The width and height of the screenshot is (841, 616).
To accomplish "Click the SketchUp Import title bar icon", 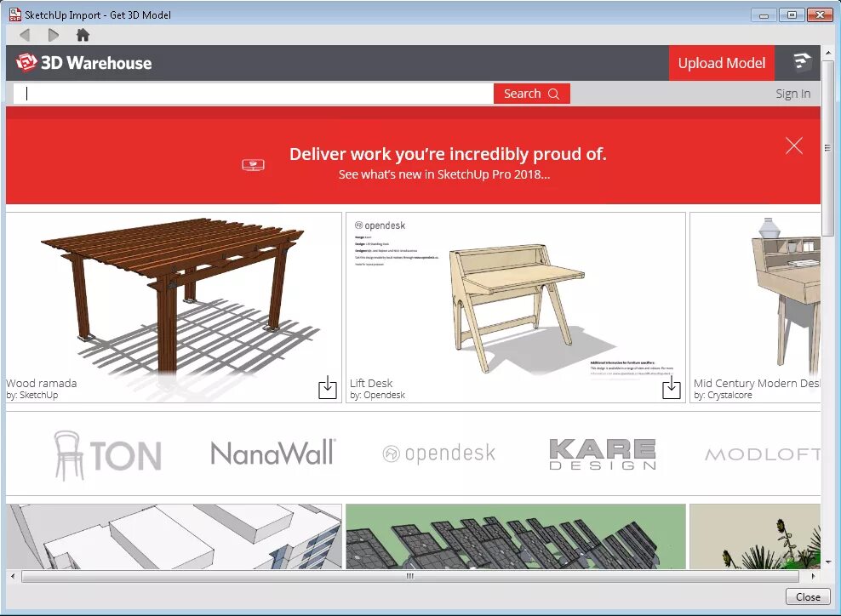I will tap(15, 15).
